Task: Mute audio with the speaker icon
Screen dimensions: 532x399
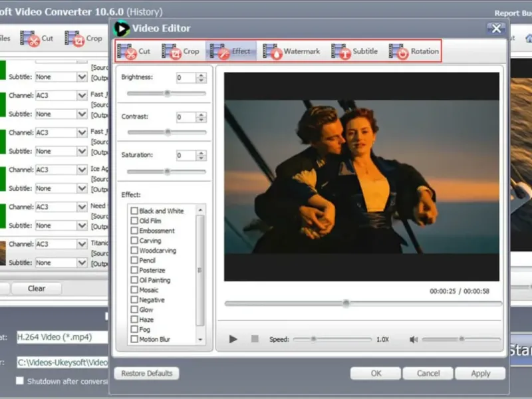Action: tap(413, 339)
